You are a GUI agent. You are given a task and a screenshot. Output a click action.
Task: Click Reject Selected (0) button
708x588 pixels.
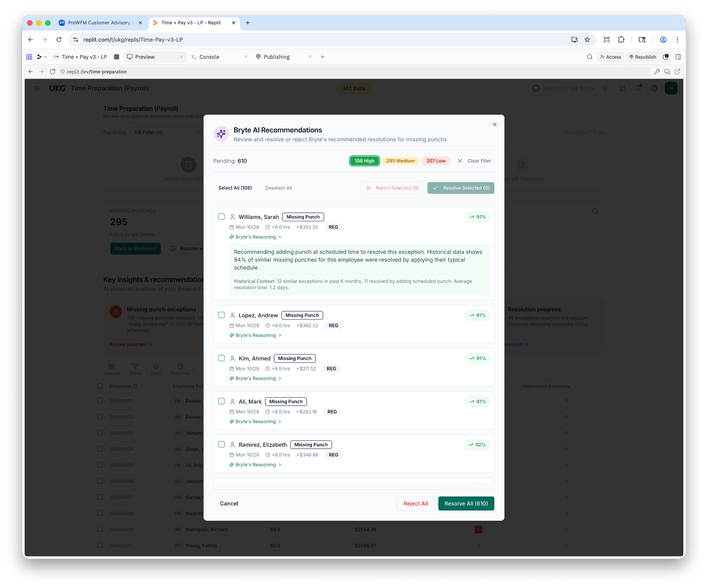[392, 188]
